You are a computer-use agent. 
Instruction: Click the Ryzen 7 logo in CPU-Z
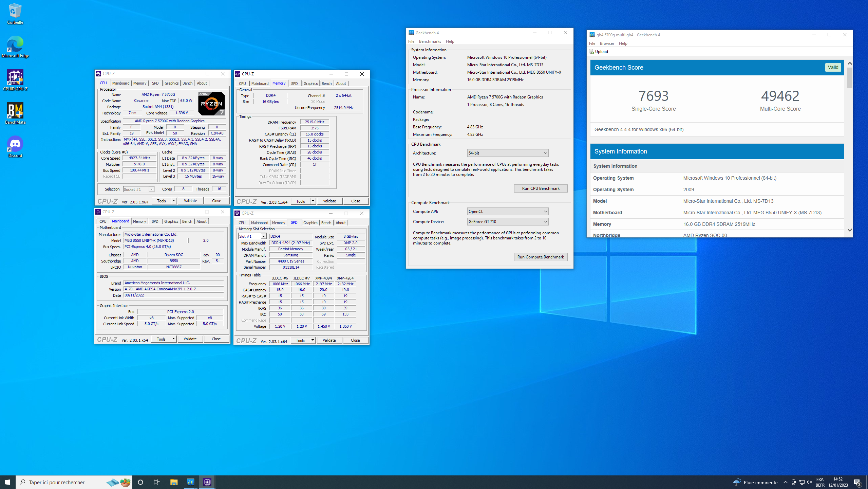(x=211, y=104)
